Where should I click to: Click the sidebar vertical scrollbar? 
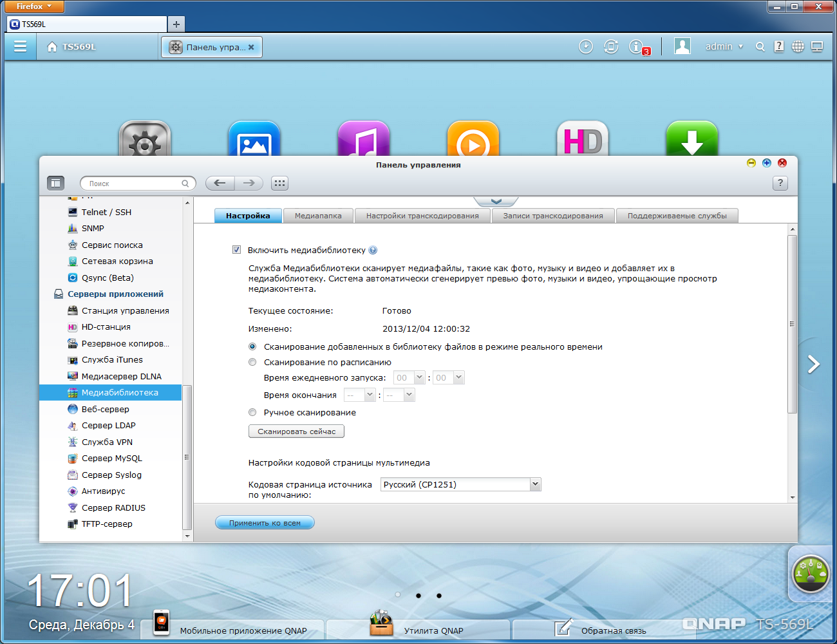pyautogui.click(x=187, y=457)
